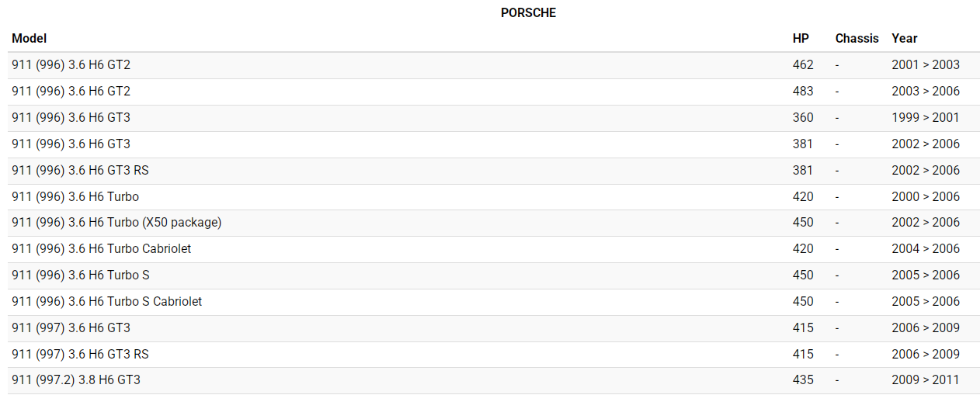This screenshot has width=980, height=395.
Task: Click the 911 (996) 3.6 H6 Turbo row
Action: coord(75,196)
